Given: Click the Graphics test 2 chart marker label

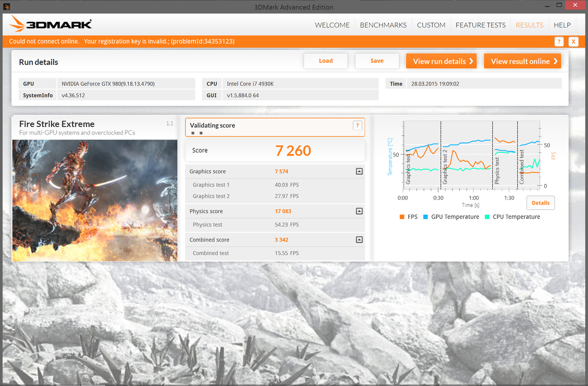Looking at the screenshot, I should click(445, 166).
